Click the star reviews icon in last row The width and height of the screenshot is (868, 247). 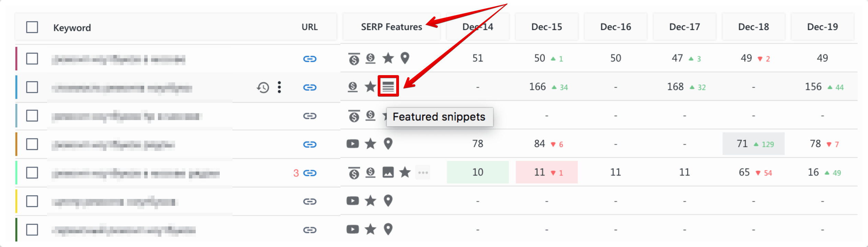tap(370, 229)
